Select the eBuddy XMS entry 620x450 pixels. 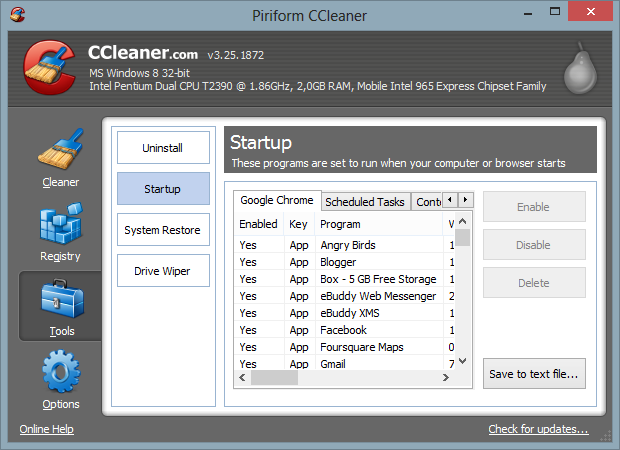pyautogui.click(x=344, y=313)
